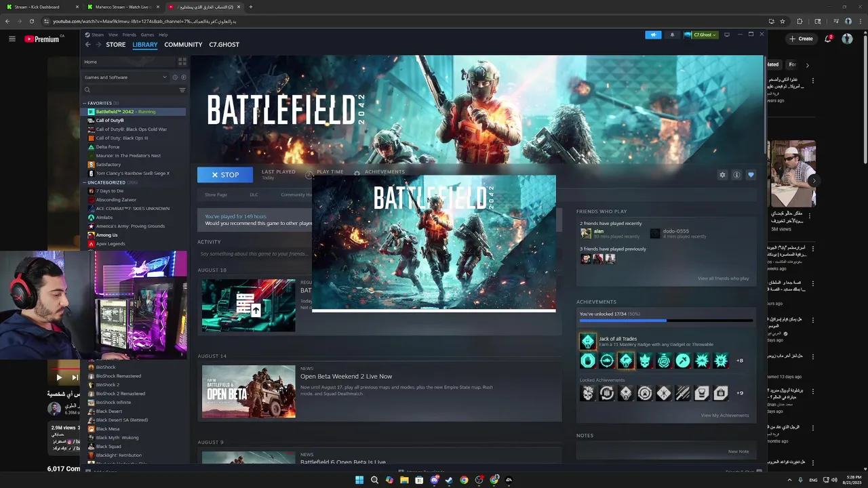Click View all friends who play

pyautogui.click(x=723, y=279)
